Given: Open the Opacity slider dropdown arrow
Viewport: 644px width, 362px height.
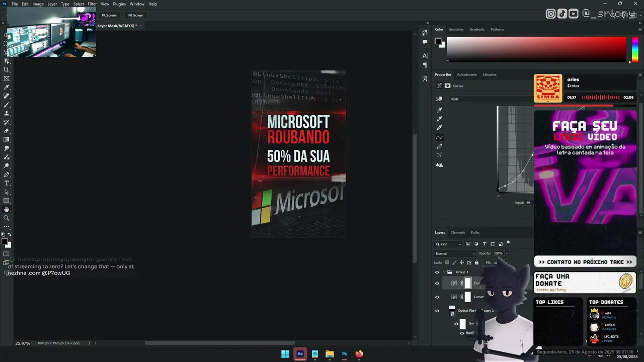Looking at the screenshot, I should point(507,253).
